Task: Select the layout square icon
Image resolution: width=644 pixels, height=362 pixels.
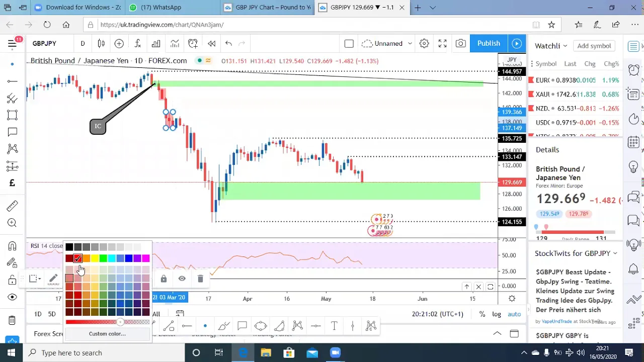Action: click(x=349, y=44)
